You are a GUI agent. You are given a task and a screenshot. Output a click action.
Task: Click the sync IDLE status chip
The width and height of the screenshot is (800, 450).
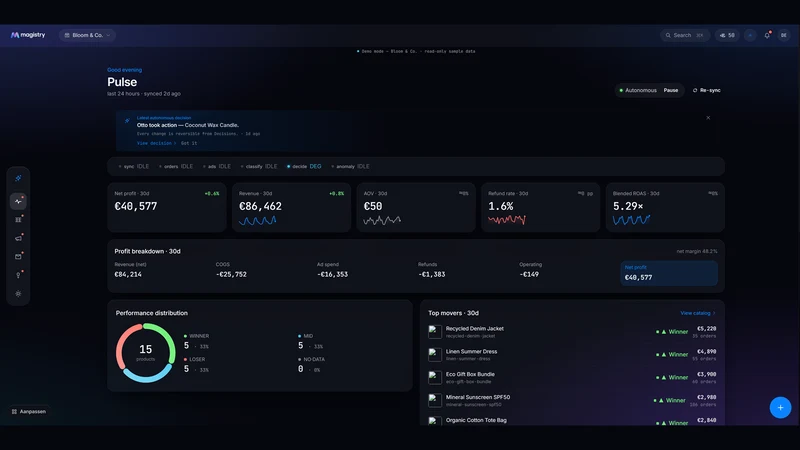pos(134,166)
